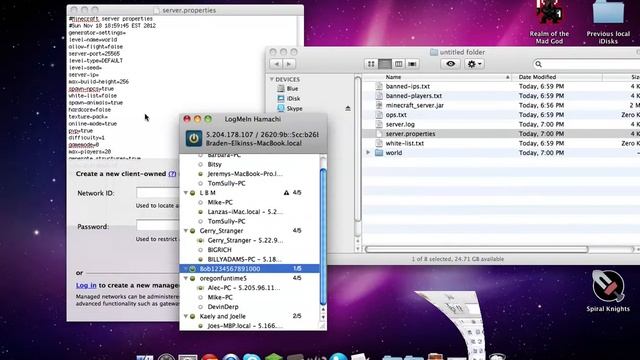The image size is (640, 360).
Task: Open the Finder action gear menu
Action: click(x=474, y=64)
